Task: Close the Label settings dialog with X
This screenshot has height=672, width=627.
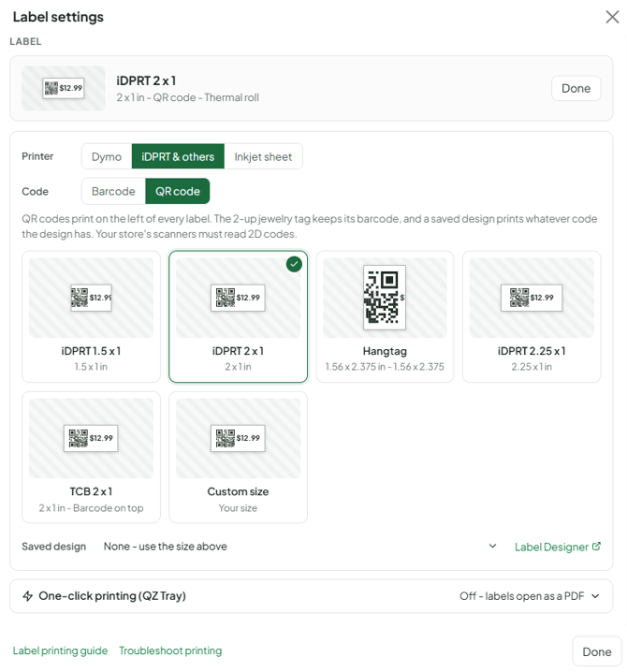Action: click(612, 17)
